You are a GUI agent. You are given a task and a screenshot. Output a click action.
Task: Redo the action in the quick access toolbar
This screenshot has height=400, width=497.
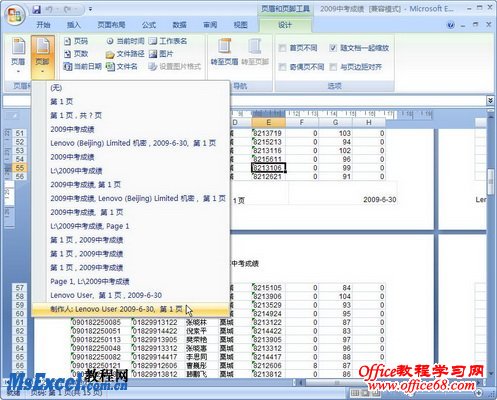[x=67, y=10]
